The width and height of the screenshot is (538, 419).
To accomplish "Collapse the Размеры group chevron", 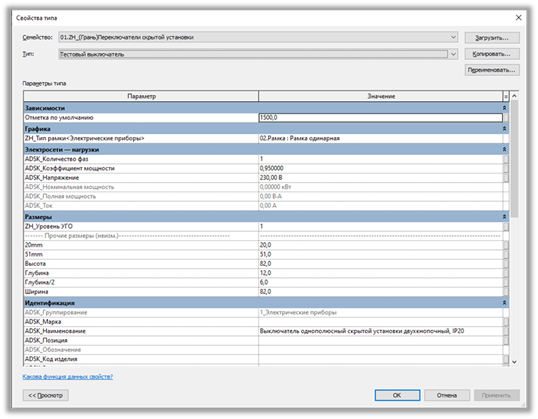I will pos(504,217).
